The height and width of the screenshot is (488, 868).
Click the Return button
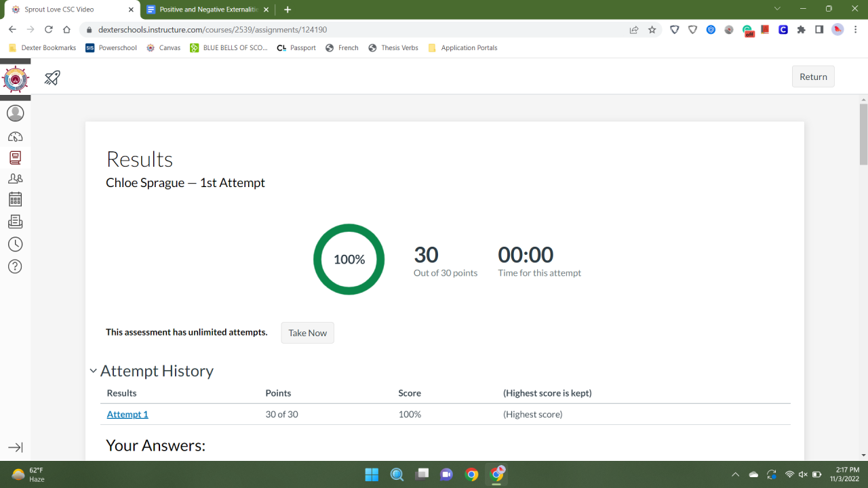point(813,77)
